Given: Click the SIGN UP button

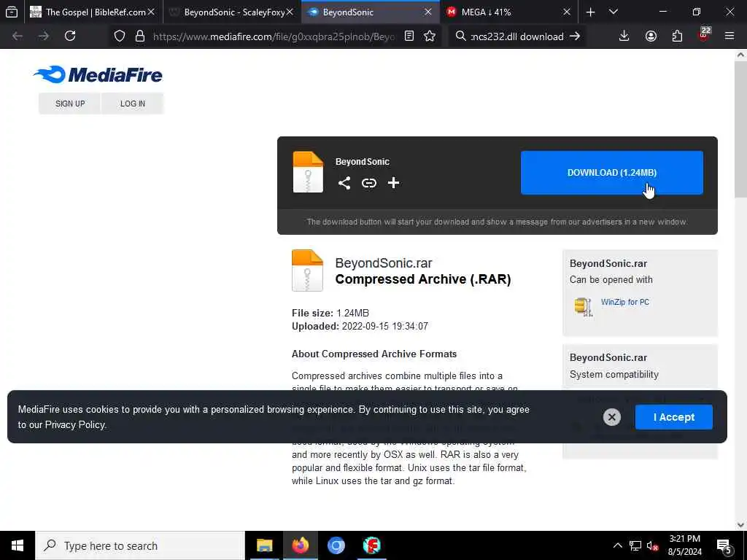Looking at the screenshot, I should tap(70, 104).
